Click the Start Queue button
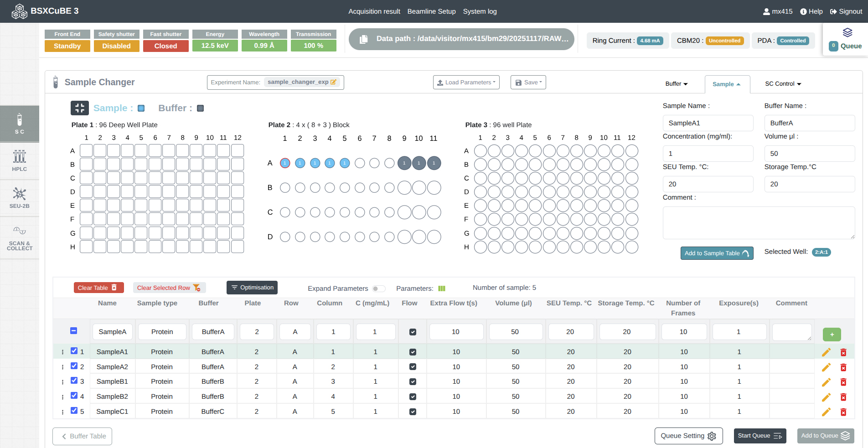Screen dimensions: 868x448 tap(759, 436)
